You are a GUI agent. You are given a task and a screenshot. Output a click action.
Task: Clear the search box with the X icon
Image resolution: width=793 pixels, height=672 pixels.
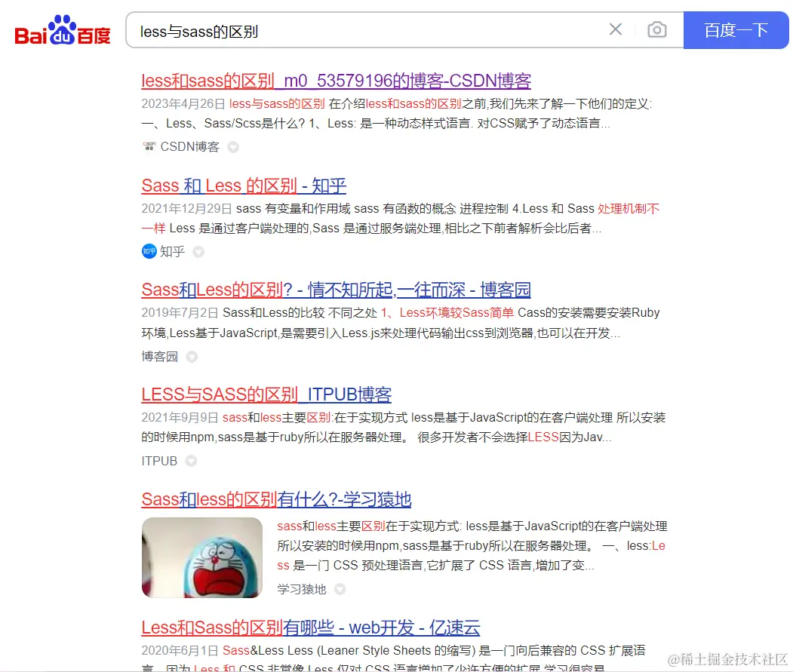click(616, 29)
